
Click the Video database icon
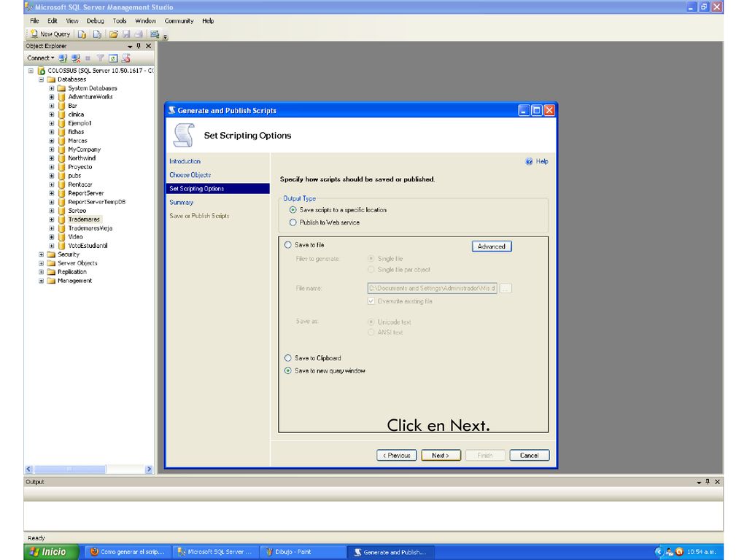pos(61,237)
